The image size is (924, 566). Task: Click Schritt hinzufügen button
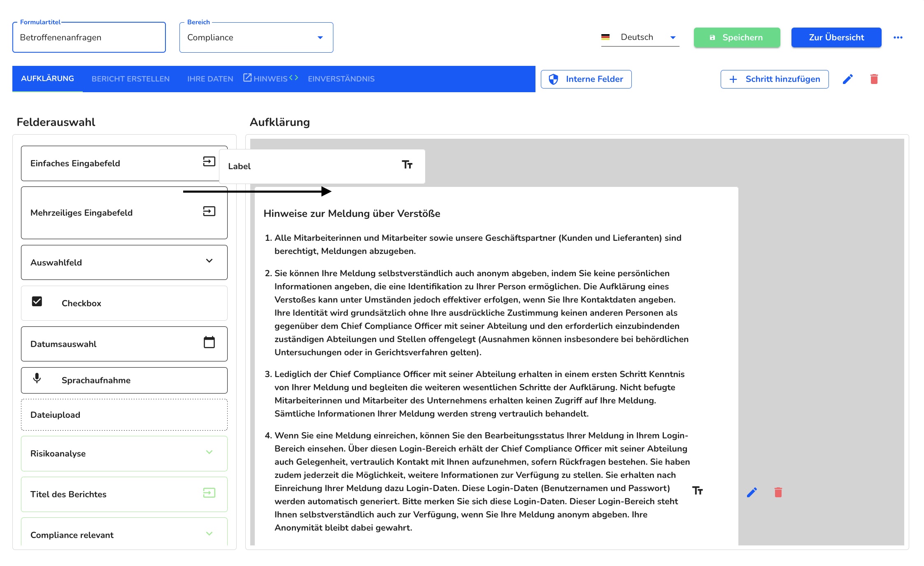click(x=775, y=79)
